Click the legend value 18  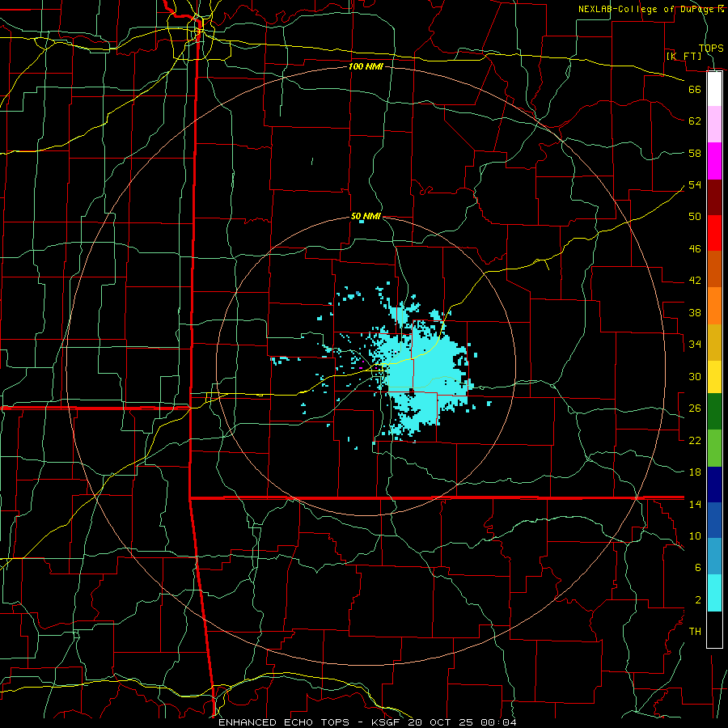click(695, 472)
